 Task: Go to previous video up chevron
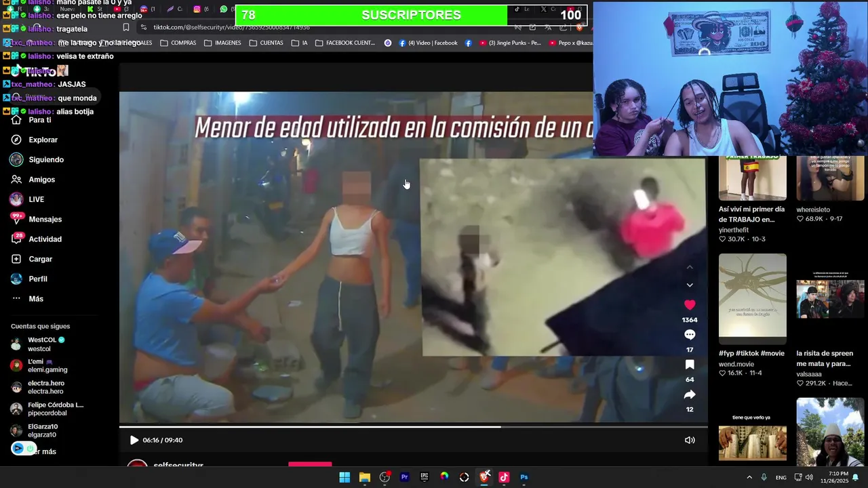point(690,267)
